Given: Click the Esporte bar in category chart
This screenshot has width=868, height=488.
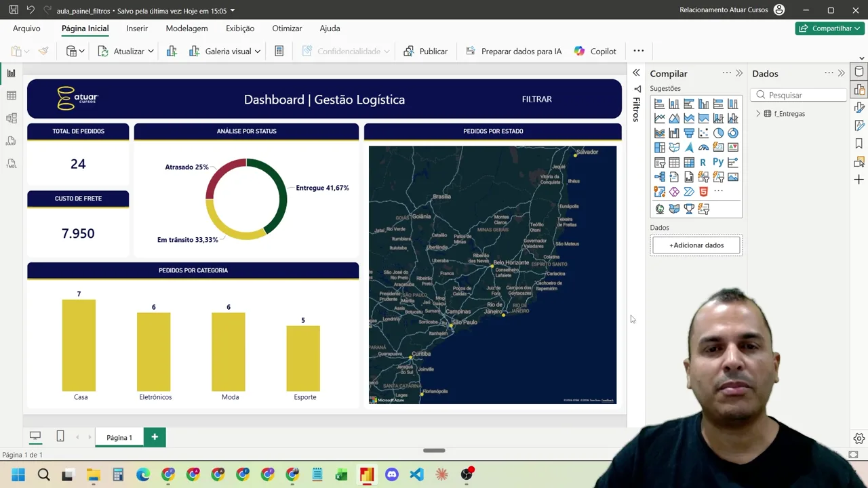Looking at the screenshot, I should click(x=303, y=359).
